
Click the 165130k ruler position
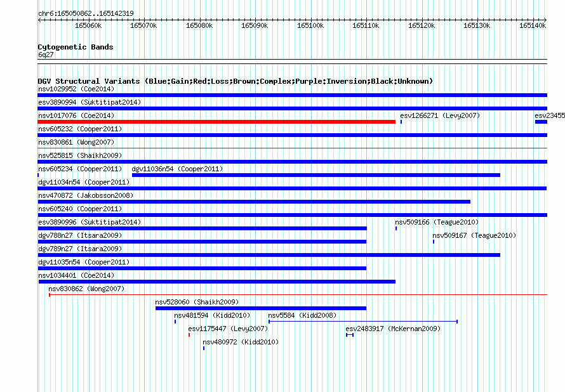(x=477, y=25)
